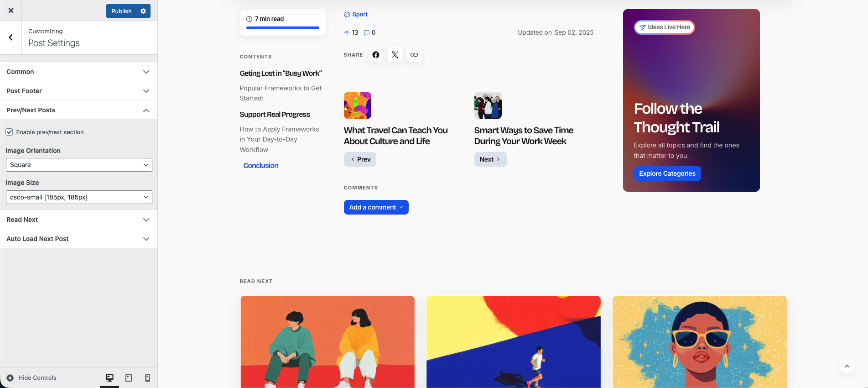
Task: Hide Controls in the Customizer footer
Action: pos(31,378)
